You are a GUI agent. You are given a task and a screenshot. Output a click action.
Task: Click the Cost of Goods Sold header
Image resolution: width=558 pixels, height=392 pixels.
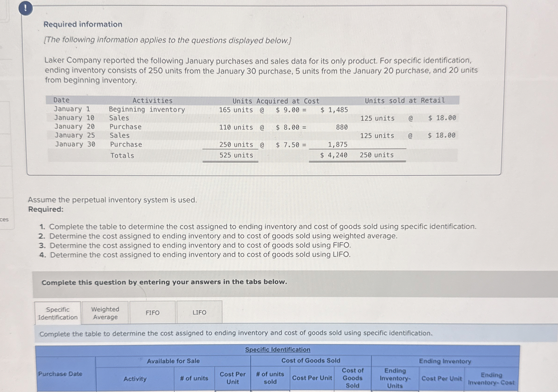pyautogui.click(x=311, y=361)
